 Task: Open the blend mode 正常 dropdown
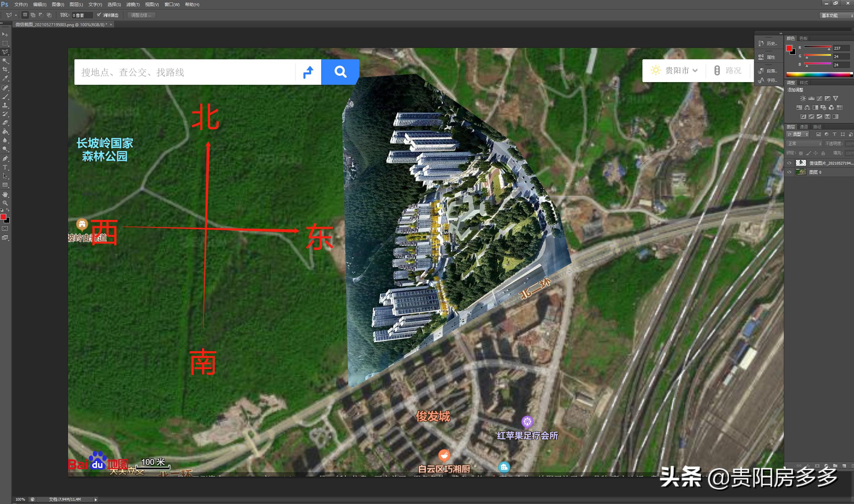[x=804, y=144]
